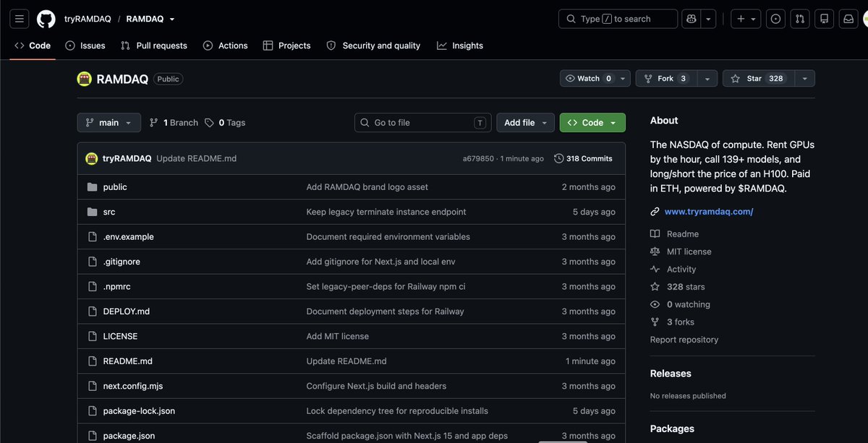Star the RAMDAQ repository
The height and width of the screenshot is (443, 868).
pyautogui.click(x=758, y=78)
